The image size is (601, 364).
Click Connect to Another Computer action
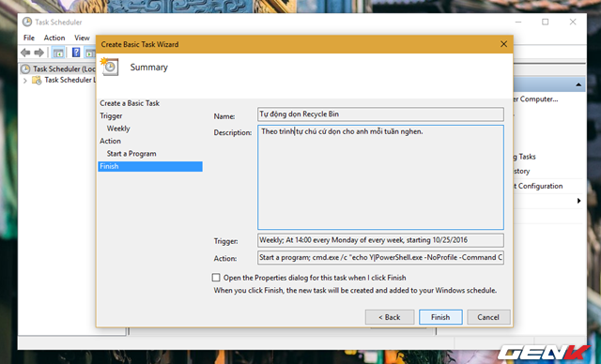click(x=535, y=99)
